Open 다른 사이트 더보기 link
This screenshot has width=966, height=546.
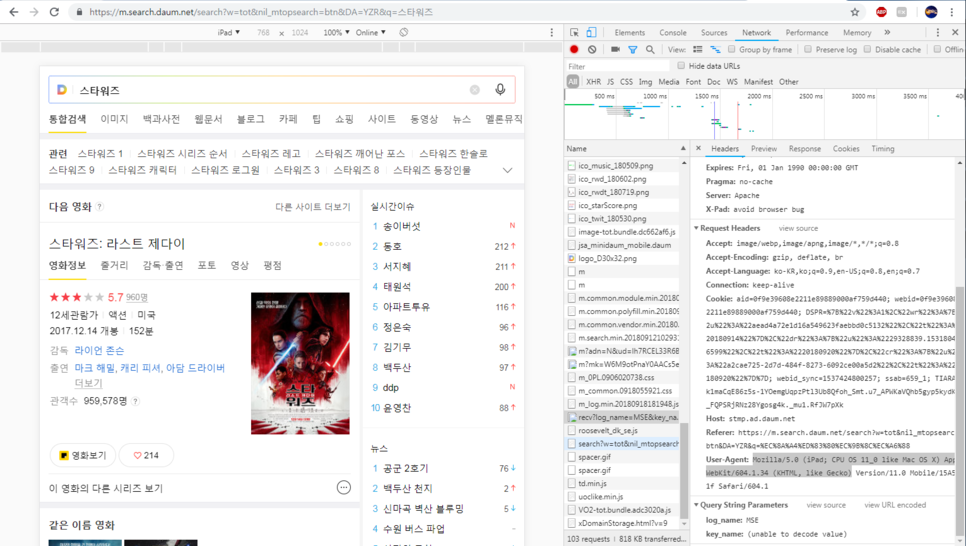point(312,206)
